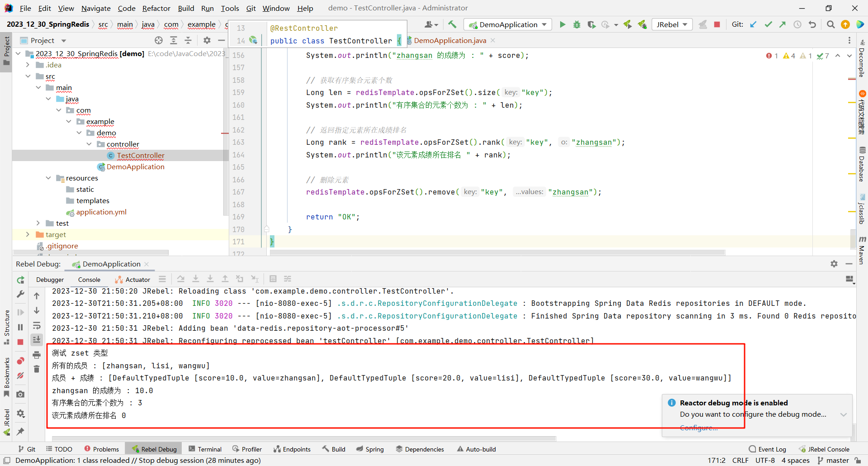Toggle mute breakpoints icon
This screenshot has width=868, height=466.
pyautogui.click(x=20, y=376)
